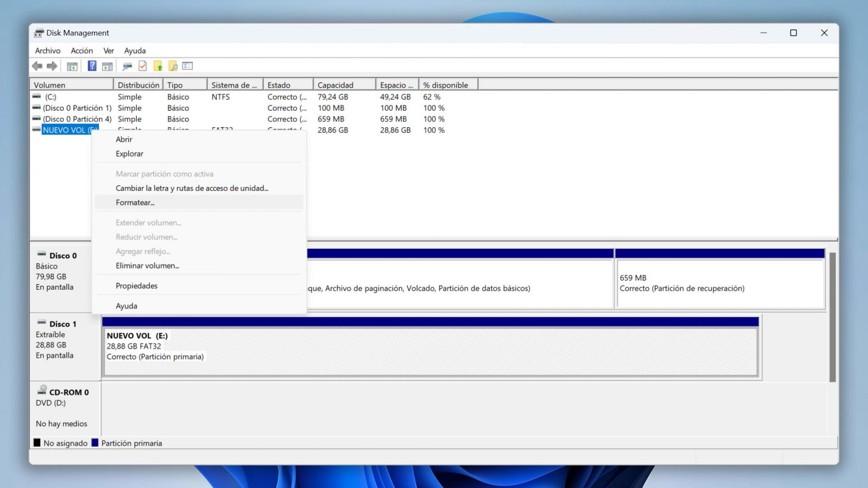
Task: Select Eliminar volumen... in the context menu
Action: 147,265
